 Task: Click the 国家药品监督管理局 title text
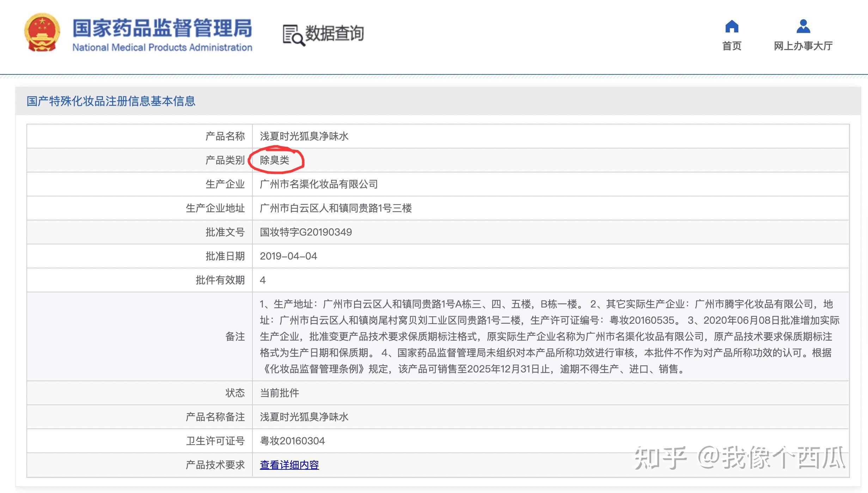pos(162,28)
